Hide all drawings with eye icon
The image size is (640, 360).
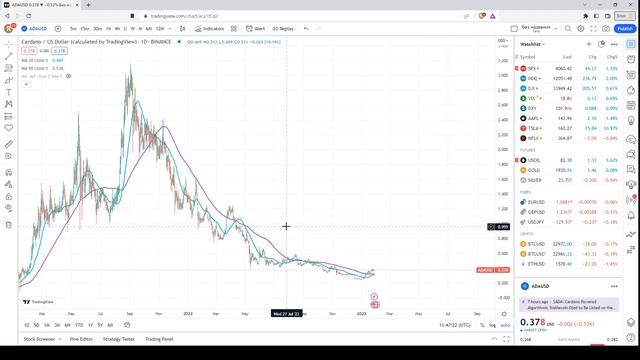tap(9, 208)
